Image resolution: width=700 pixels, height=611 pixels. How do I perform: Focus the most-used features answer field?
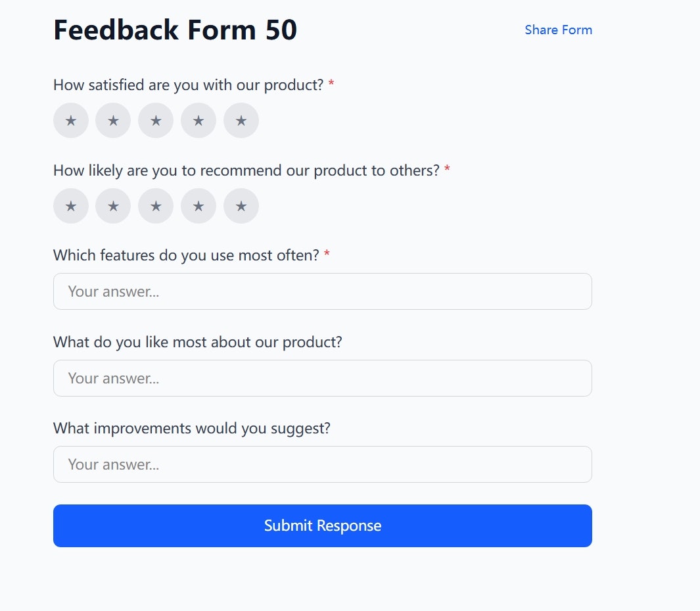click(322, 291)
